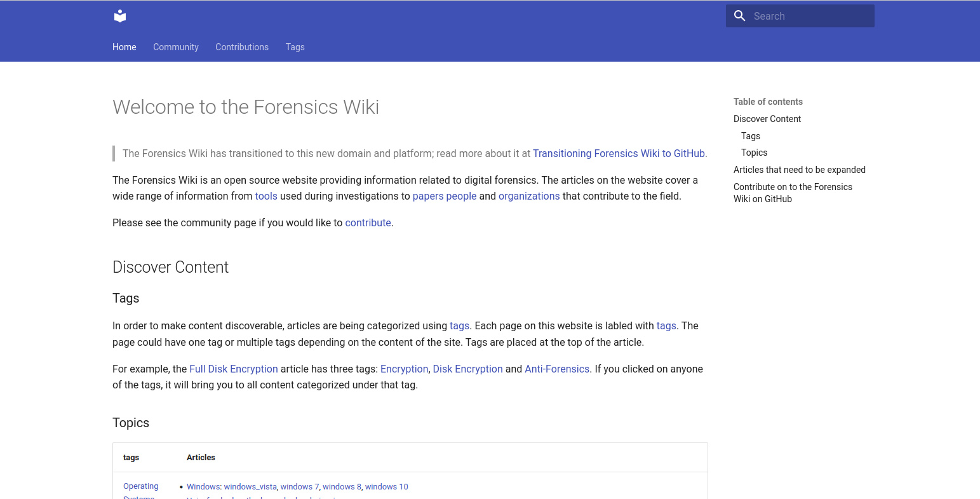Open the Contributions tab
Viewport: 980px width, 499px height.
pos(242,47)
